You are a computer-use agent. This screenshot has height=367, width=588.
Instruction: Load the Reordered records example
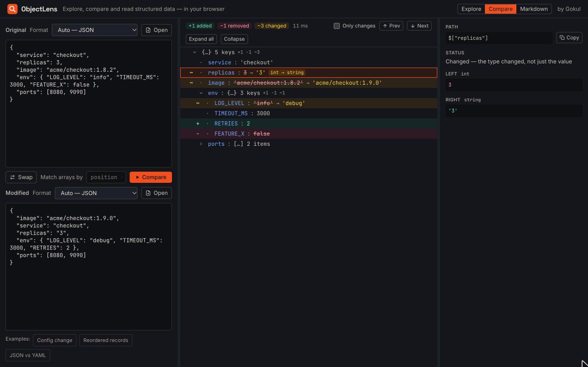pos(106,340)
